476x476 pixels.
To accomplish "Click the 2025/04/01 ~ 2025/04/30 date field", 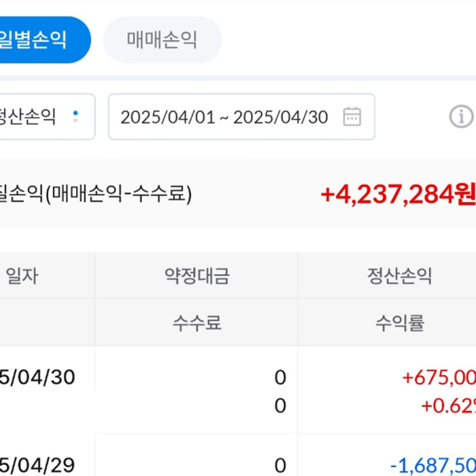I will (224, 117).
